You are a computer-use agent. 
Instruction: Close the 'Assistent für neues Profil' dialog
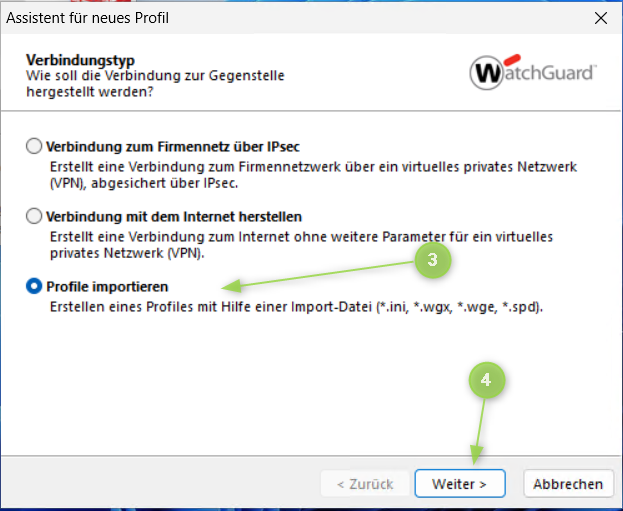click(601, 18)
